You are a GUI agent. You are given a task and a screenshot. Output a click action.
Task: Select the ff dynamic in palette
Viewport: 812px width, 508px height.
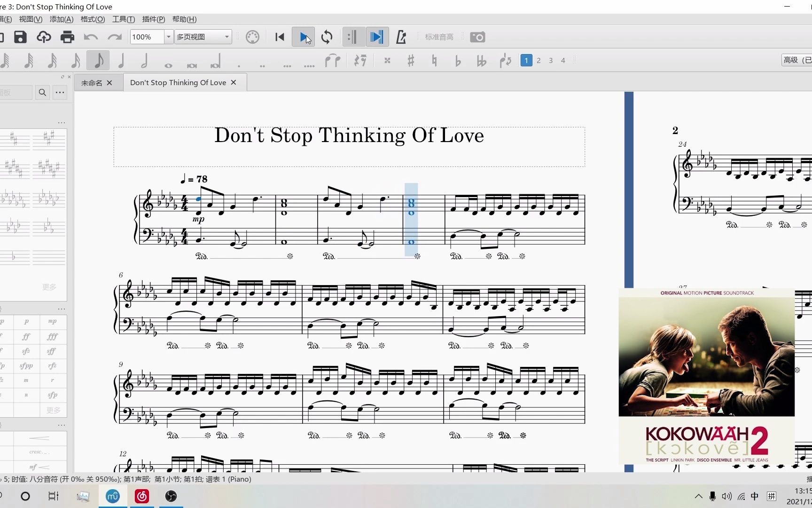26,336
